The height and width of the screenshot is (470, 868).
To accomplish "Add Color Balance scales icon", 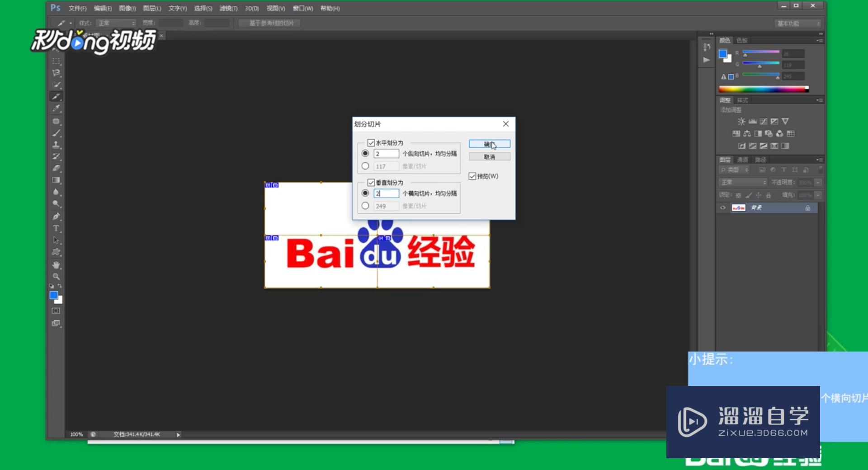I will [747, 133].
